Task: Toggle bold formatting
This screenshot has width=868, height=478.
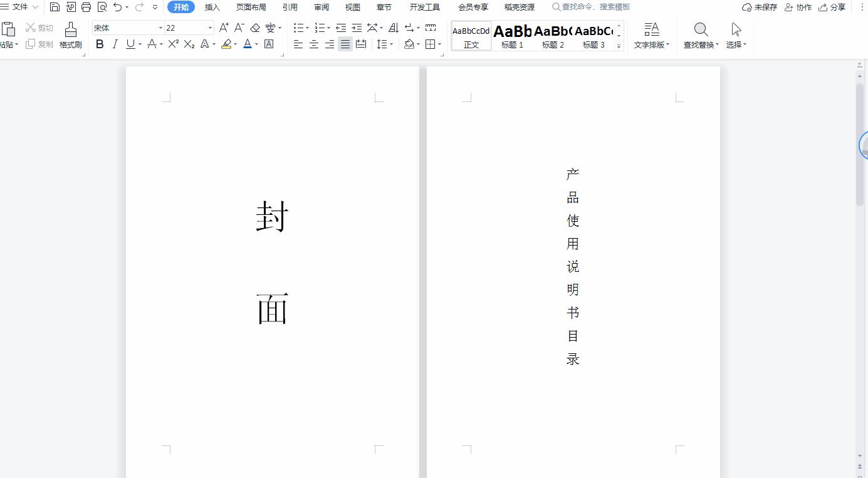Action: [x=99, y=44]
